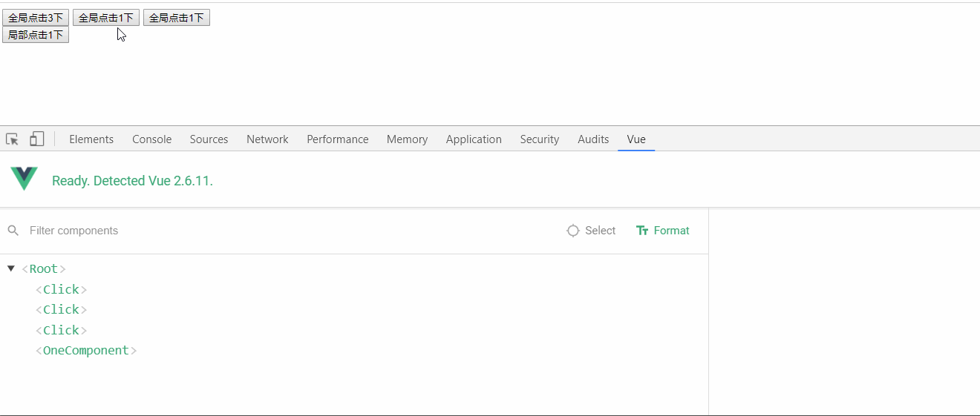Click the middle 全局点击1下 button
The height and width of the screenshot is (416, 980).
click(x=106, y=18)
